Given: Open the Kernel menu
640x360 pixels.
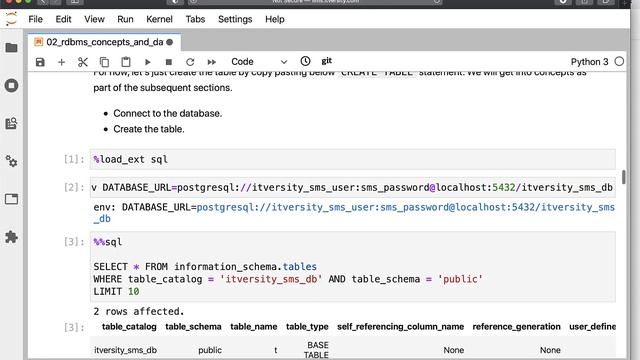Looking at the screenshot, I should [x=159, y=19].
